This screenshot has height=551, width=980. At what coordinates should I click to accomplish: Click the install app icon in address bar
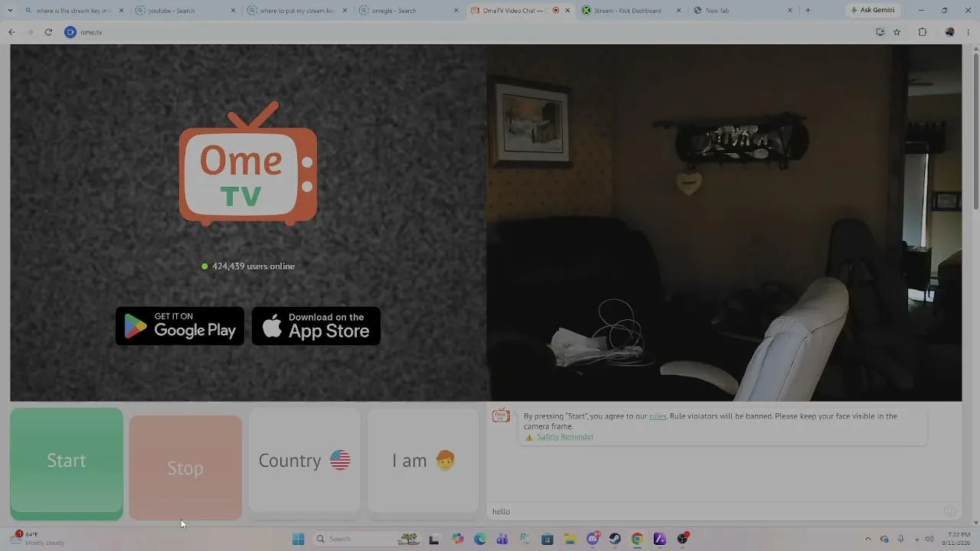(880, 32)
